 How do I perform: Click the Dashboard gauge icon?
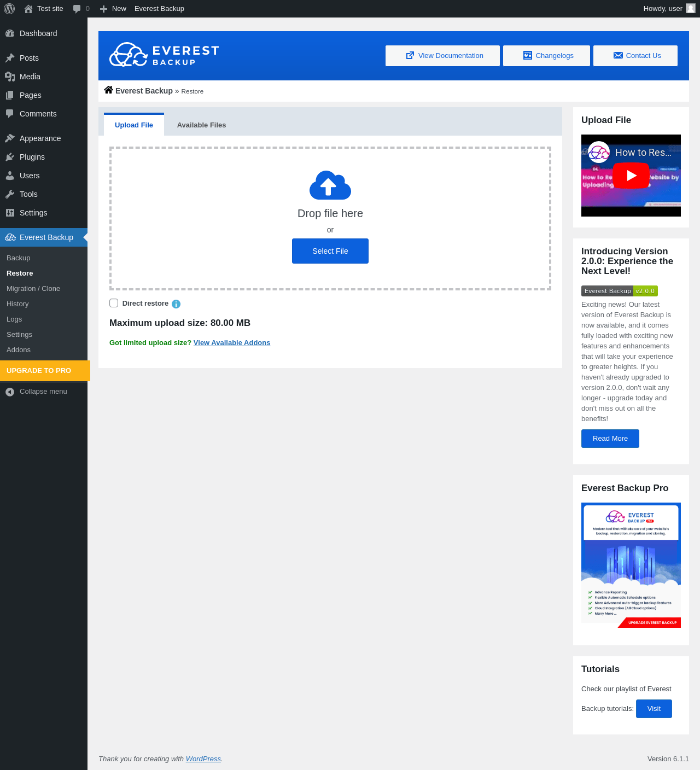point(10,33)
